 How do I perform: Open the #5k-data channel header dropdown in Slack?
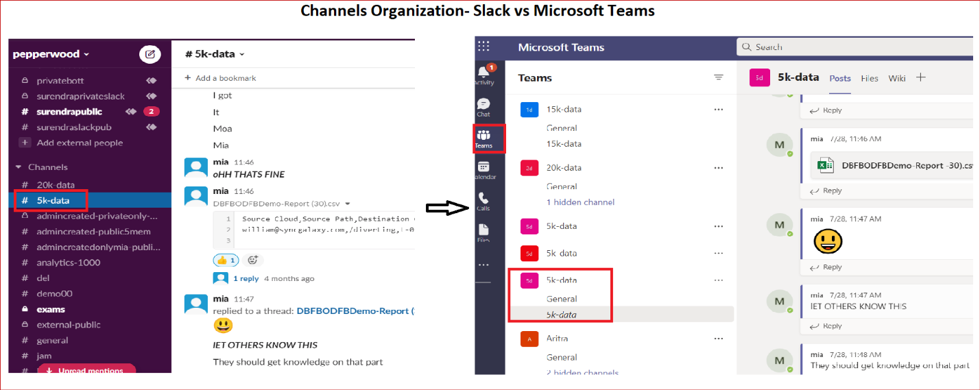(215, 54)
